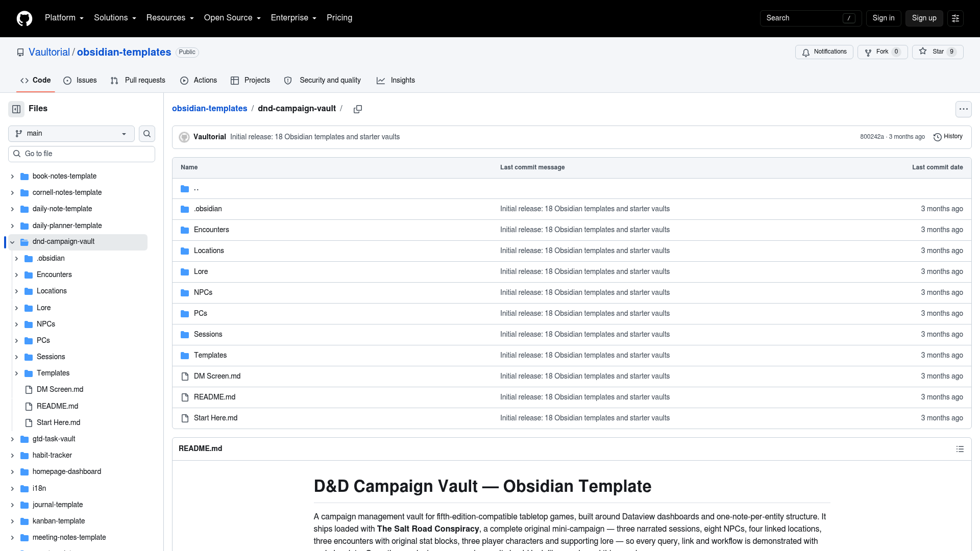Click the Sign up button
The image size is (980, 551).
924,18
